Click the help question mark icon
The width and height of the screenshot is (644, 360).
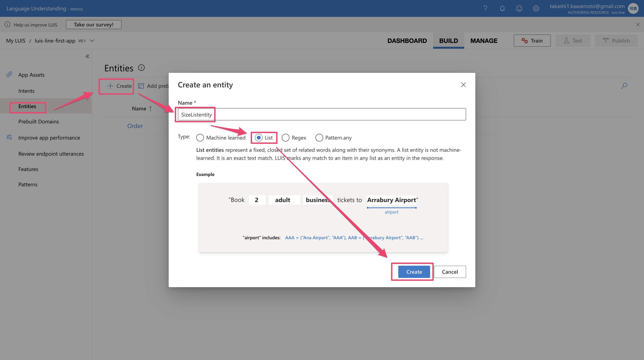tap(485, 8)
